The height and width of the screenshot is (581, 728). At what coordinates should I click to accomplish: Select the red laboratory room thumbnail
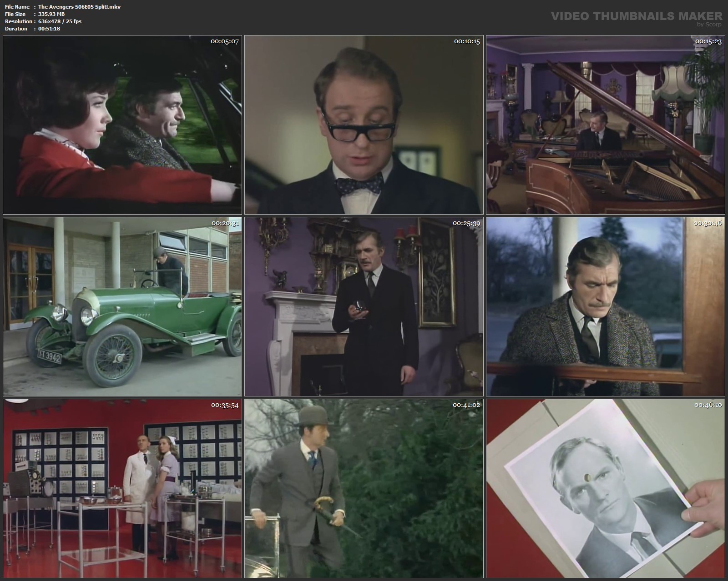click(122, 488)
